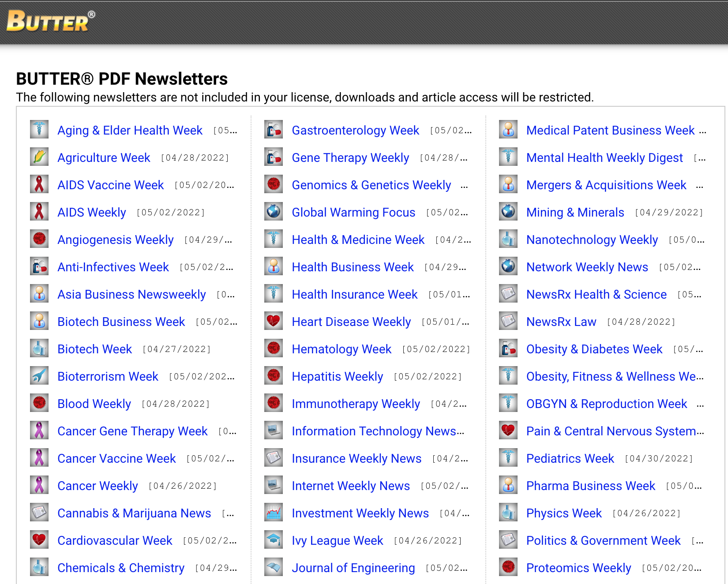Select Hepatitis Weekly newsletter link
Screen dimensions: 728x584
tap(337, 377)
